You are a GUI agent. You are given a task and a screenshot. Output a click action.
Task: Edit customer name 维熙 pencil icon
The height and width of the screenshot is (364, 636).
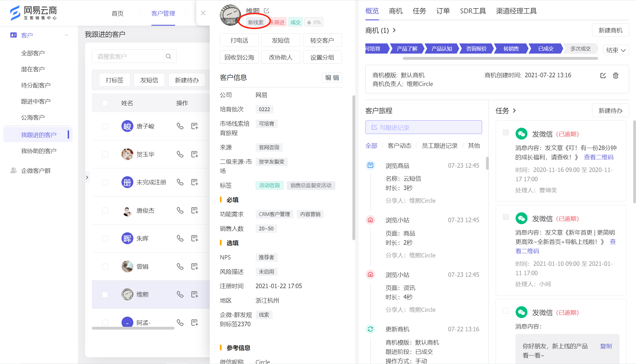266,11
